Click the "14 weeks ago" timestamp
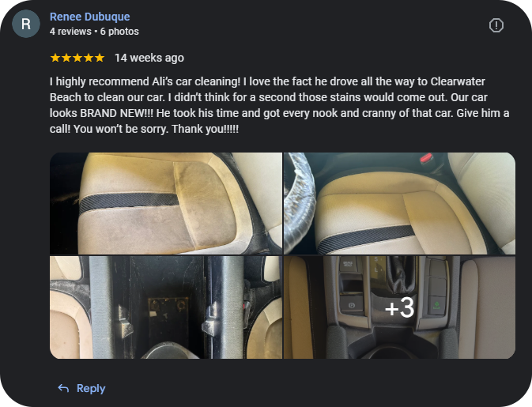The height and width of the screenshot is (407, 532). click(149, 58)
